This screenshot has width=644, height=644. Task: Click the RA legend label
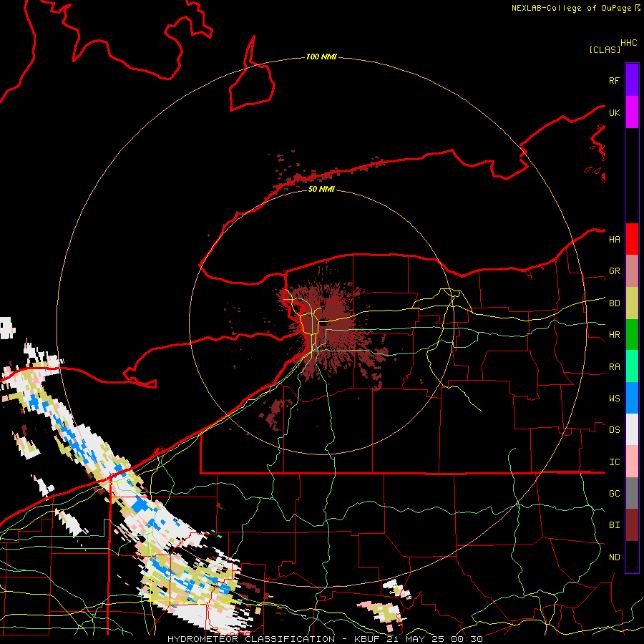pyautogui.click(x=615, y=367)
